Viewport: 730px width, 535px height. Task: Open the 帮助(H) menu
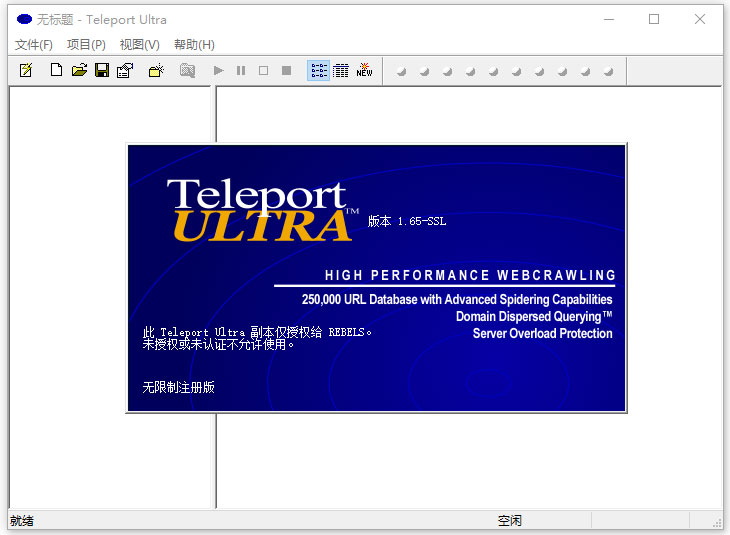coord(194,45)
